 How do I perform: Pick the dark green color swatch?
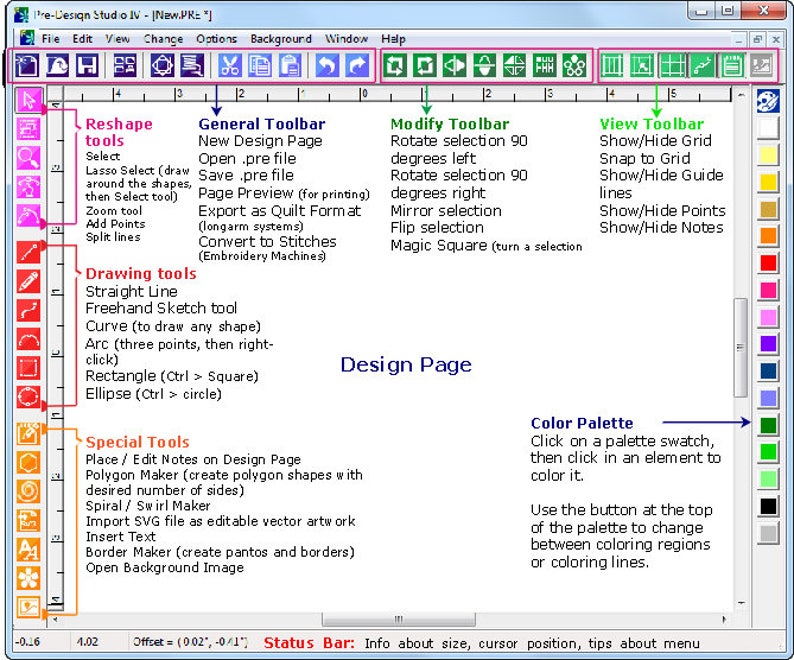click(x=768, y=425)
